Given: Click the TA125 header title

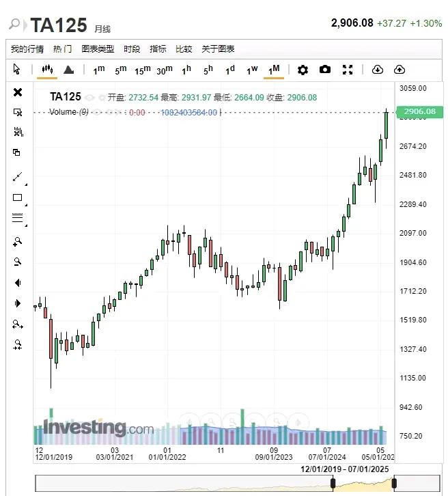Looking at the screenshot, I should click(59, 25).
